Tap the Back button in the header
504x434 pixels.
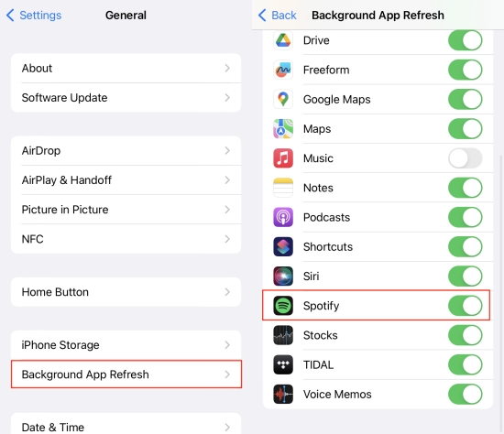pos(278,15)
